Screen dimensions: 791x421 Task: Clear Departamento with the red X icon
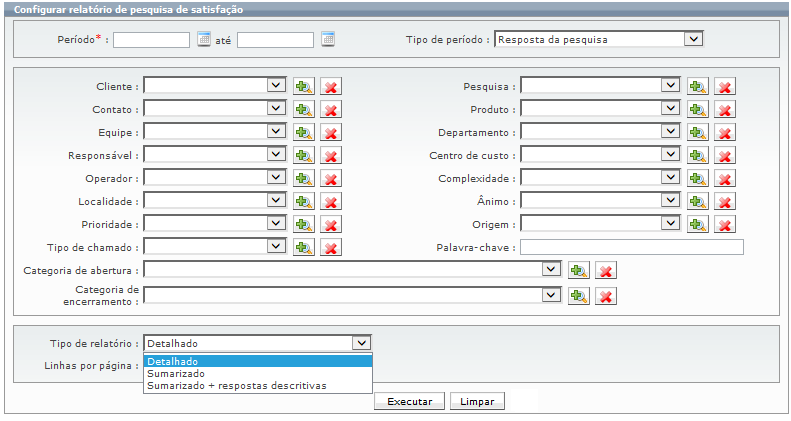pos(725,133)
